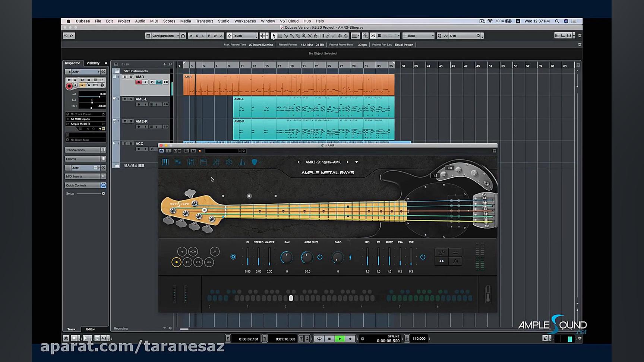Select the guitar pick icon in the plugin toolbar

(254, 162)
